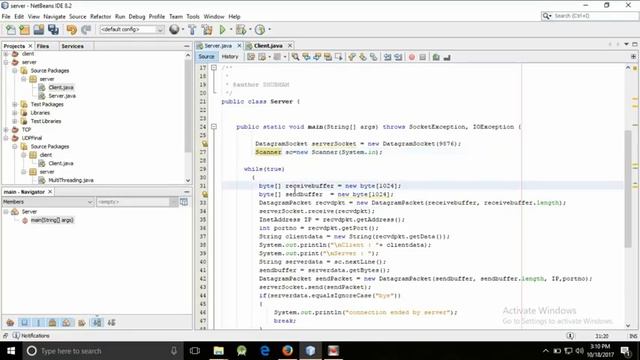Toggle Show Inner Classes filter in Navigator
The height and width of the screenshot is (360, 640).
coord(66,322)
